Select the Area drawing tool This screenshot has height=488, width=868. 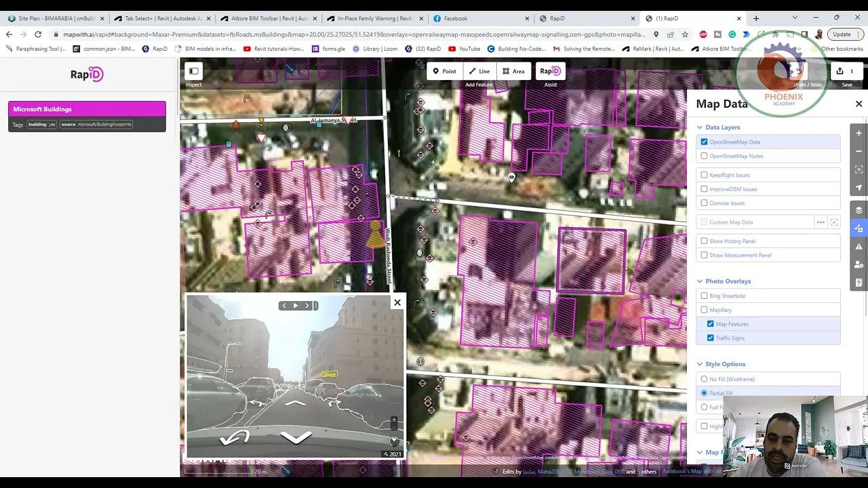click(x=513, y=70)
